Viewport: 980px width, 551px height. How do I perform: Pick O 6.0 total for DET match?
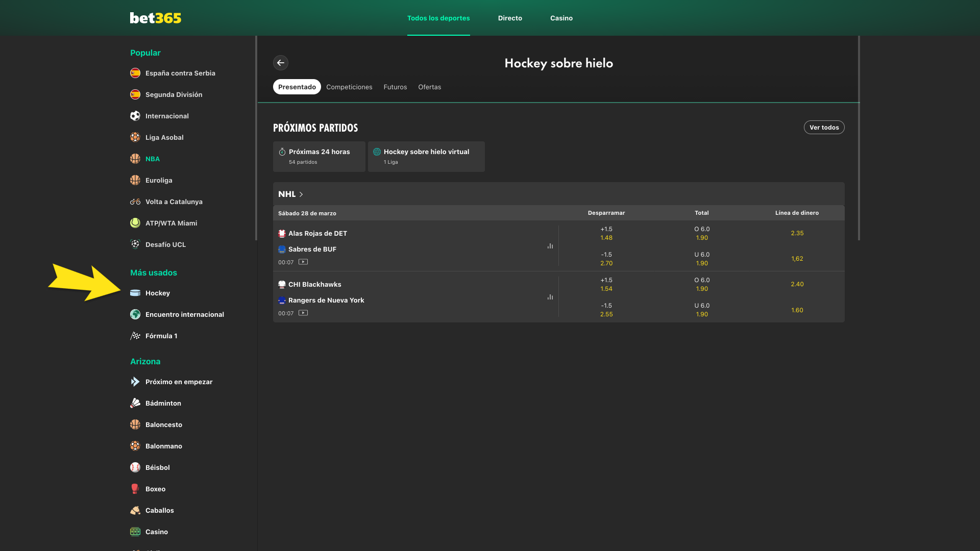click(x=702, y=233)
